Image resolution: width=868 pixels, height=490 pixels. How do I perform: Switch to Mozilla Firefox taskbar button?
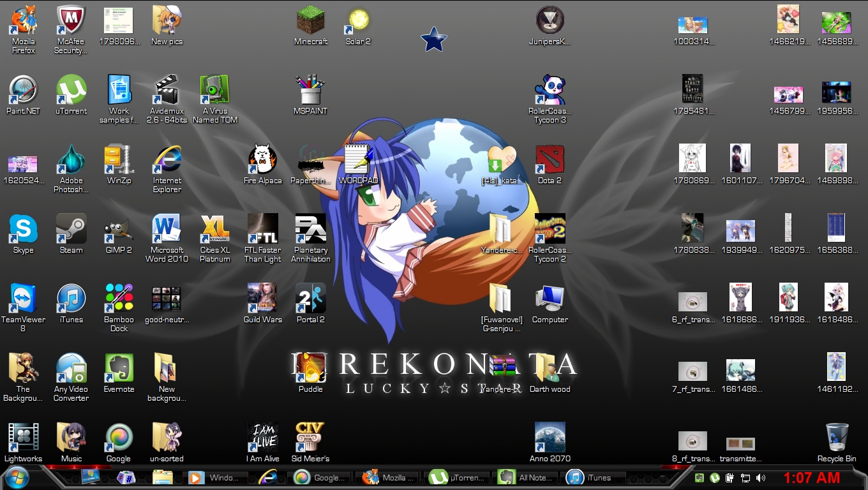tap(389, 477)
